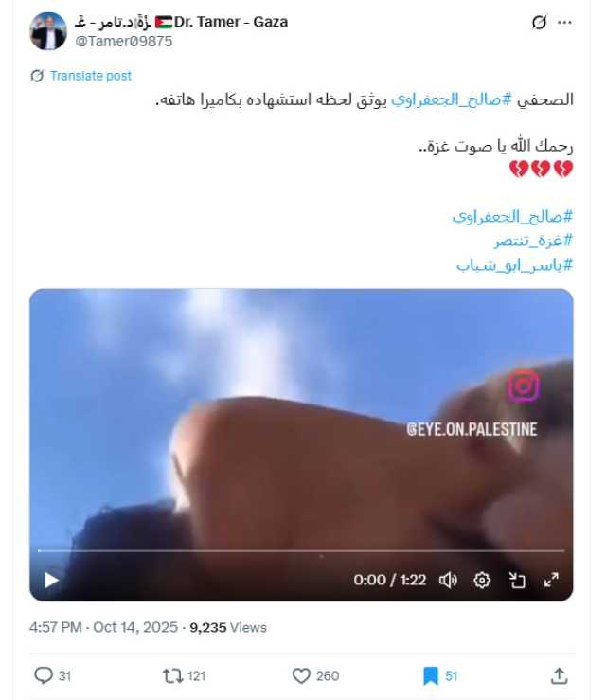Repost this tweet
This screenshot has height=700, width=606.
point(172,675)
